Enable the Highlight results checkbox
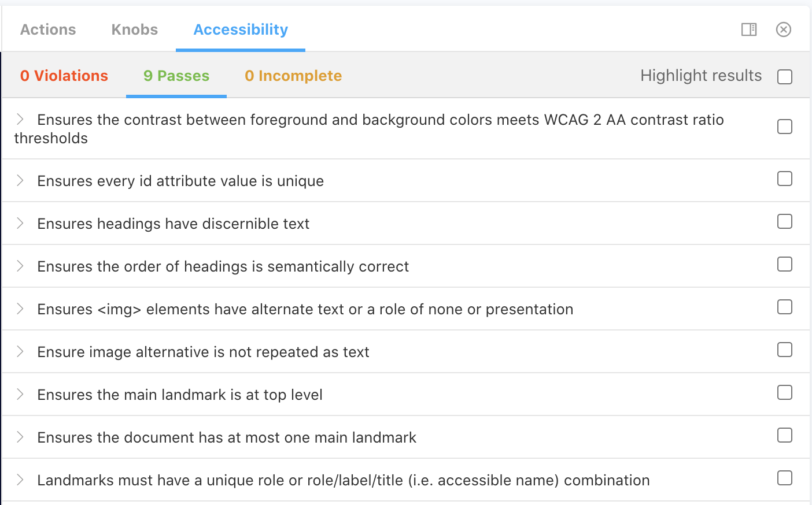This screenshot has height=505, width=812. click(x=785, y=77)
